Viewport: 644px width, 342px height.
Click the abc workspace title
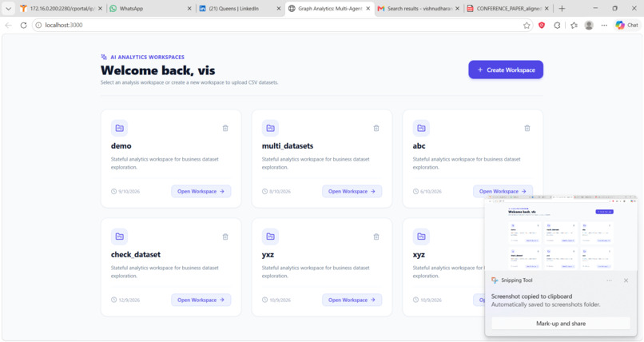tap(419, 145)
